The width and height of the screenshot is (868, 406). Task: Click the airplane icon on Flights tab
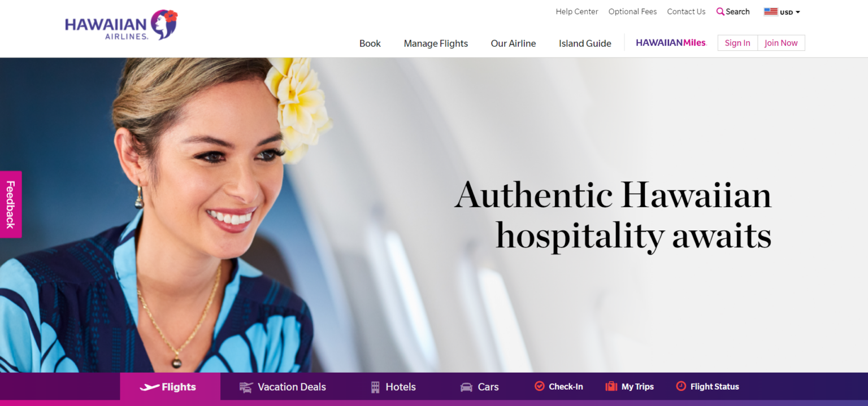pos(149,387)
